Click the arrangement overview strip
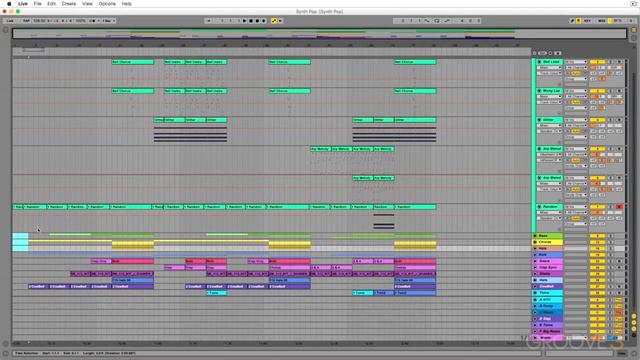640x360 pixels. pyautogui.click(x=319, y=34)
